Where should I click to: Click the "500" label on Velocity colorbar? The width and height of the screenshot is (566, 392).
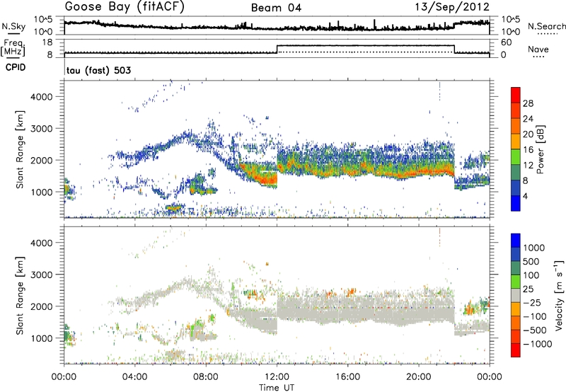pyautogui.click(x=531, y=262)
